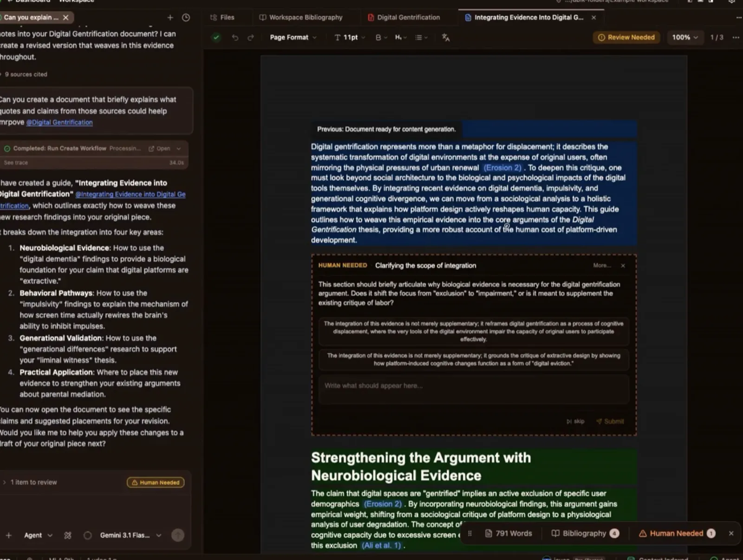Add attachment with chat plus icon
The image size is (743, 560).
click(8, 535)
